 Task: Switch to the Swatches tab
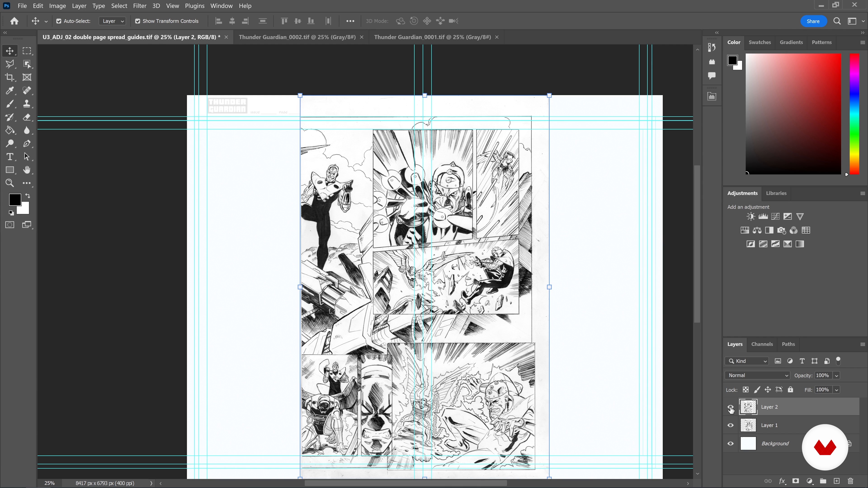pyautogui.click(x=759, y=42)
